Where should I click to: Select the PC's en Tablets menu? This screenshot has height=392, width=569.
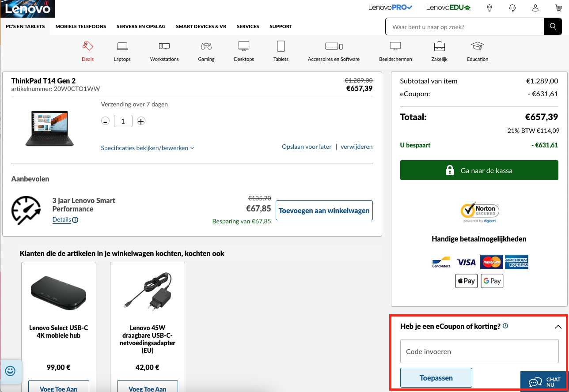(x=25, y=26)
